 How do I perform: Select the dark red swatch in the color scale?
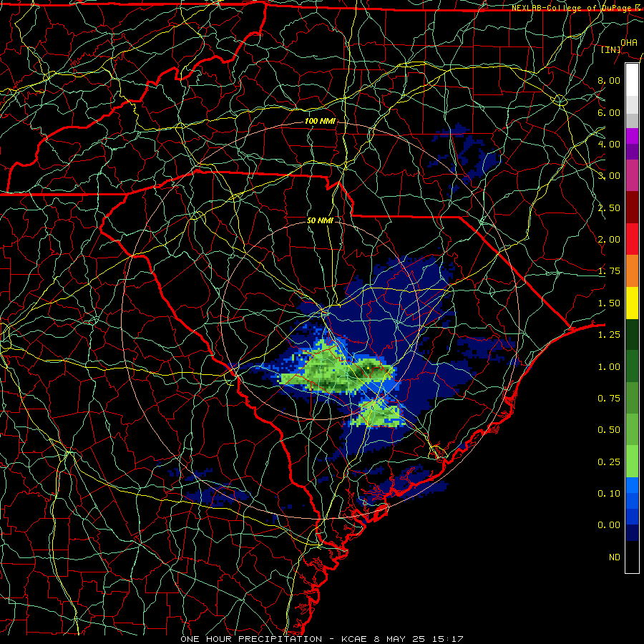pyautogui.click(x=632, y=208)
